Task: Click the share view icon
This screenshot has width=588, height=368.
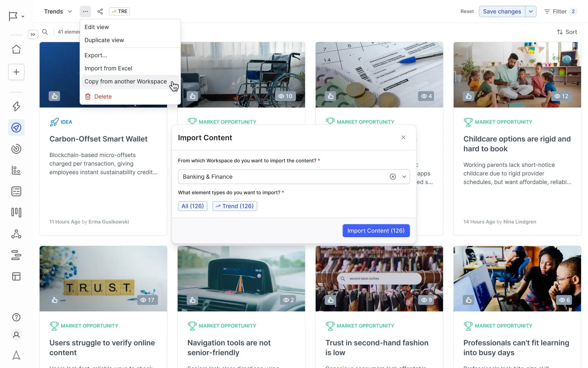Action: (x=100, y=11)
